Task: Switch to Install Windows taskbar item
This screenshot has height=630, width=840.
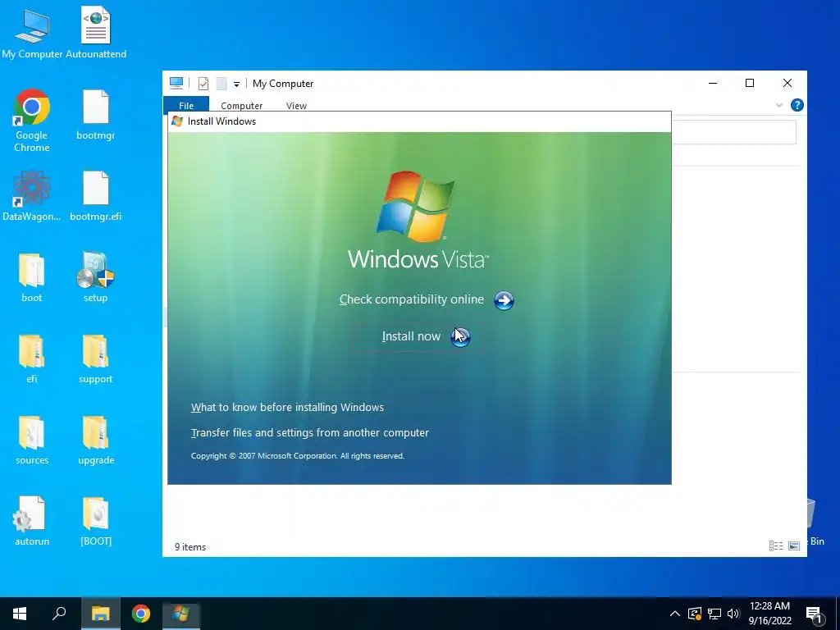Action: [181, 614]
